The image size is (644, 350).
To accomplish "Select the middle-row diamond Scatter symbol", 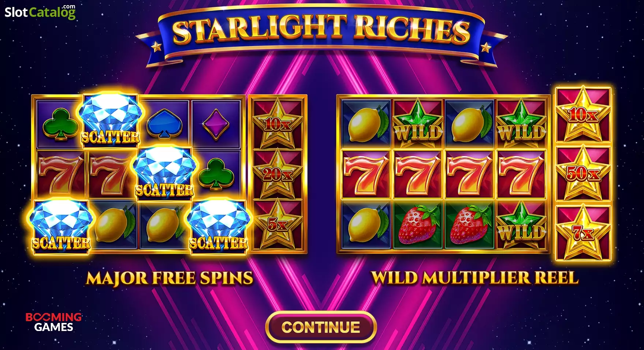I will [164, 173].
